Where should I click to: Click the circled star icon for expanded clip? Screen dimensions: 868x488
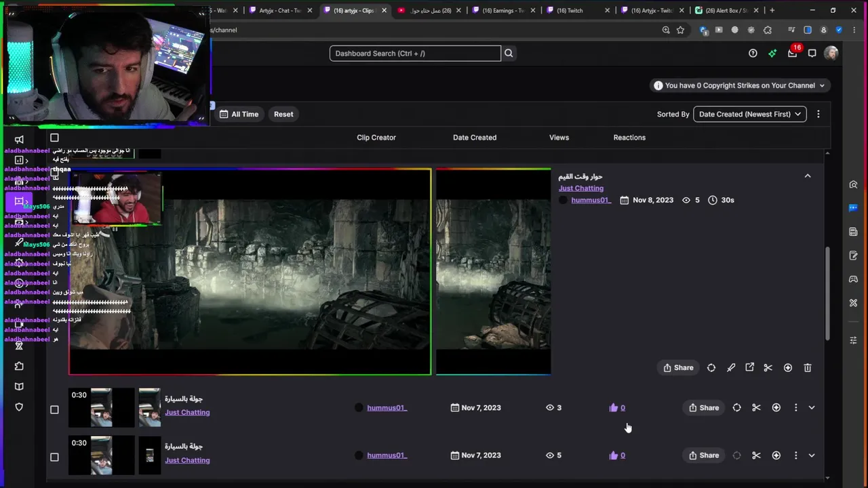788,367
